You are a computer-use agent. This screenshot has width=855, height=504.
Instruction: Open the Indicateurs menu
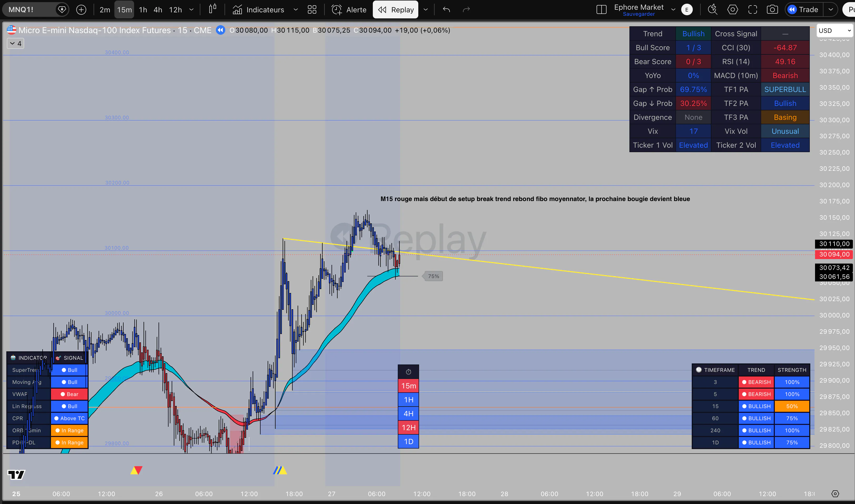coord(258,9)
